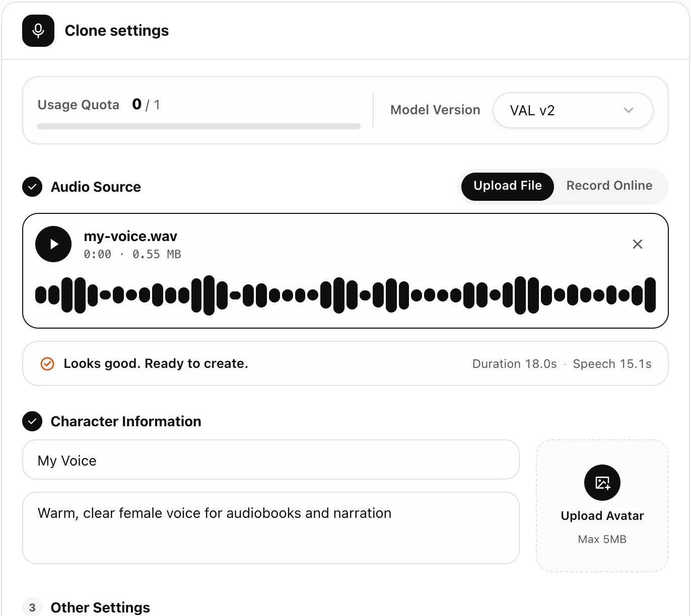Click the Character Information heading
Screen dimensions: 691x616
126,422
